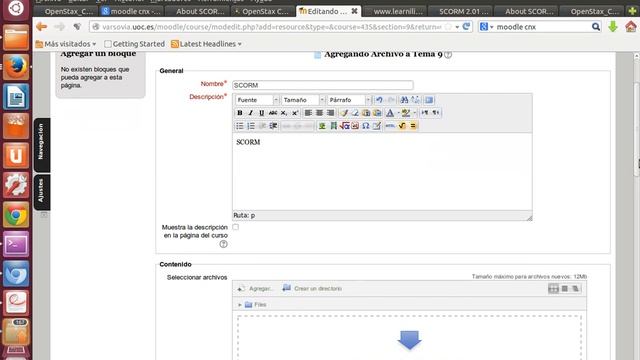The height and width of the screenshot is (360, 640).
Task: Insert Moodle media icon in editor
Action: click(333, 126)
